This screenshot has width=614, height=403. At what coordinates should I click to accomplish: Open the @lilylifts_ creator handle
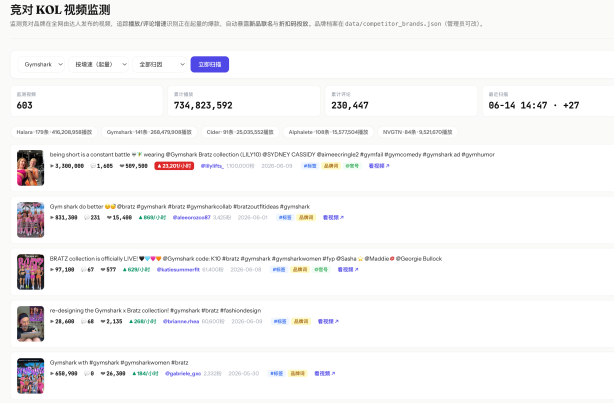212,166
